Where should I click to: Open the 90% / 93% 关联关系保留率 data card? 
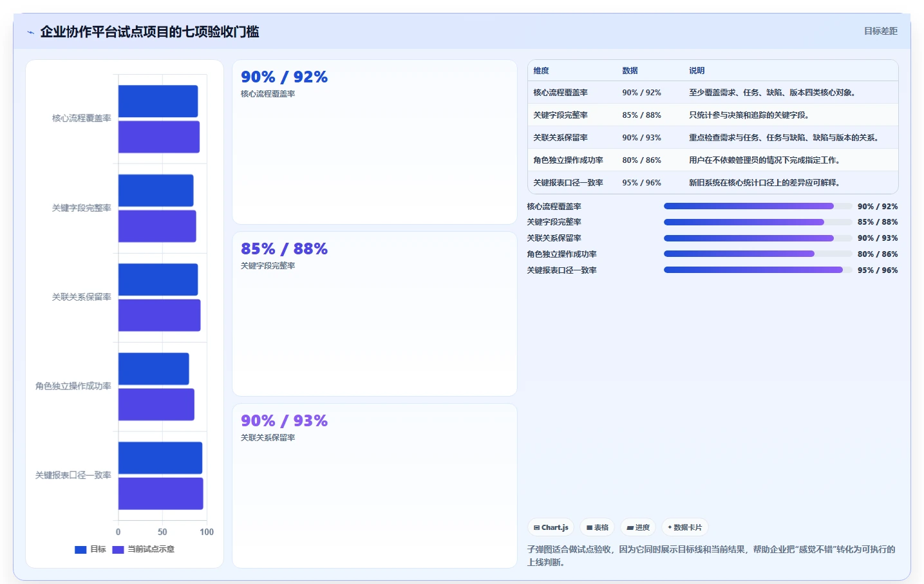[375, 486]
